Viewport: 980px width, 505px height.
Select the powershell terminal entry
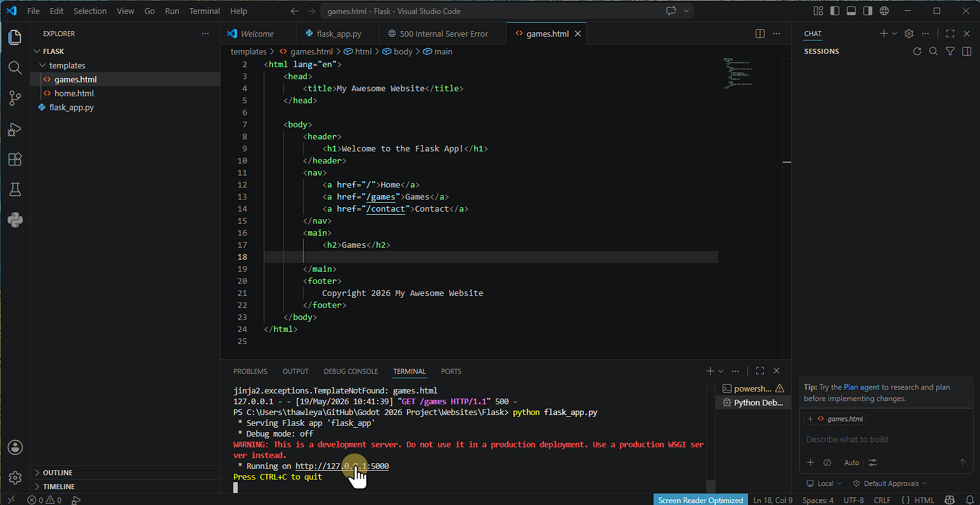pyautogui.click(x=753, y=388)
